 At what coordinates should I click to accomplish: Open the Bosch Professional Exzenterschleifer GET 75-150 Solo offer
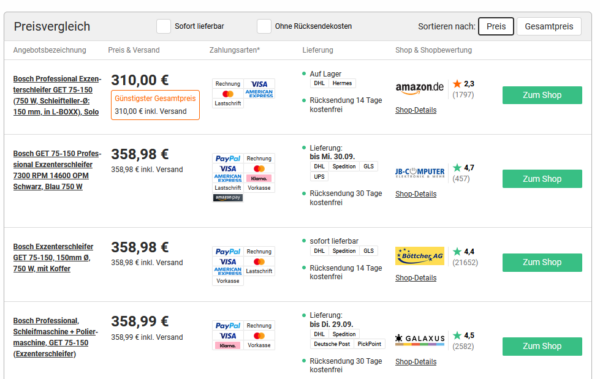[57, 95]
